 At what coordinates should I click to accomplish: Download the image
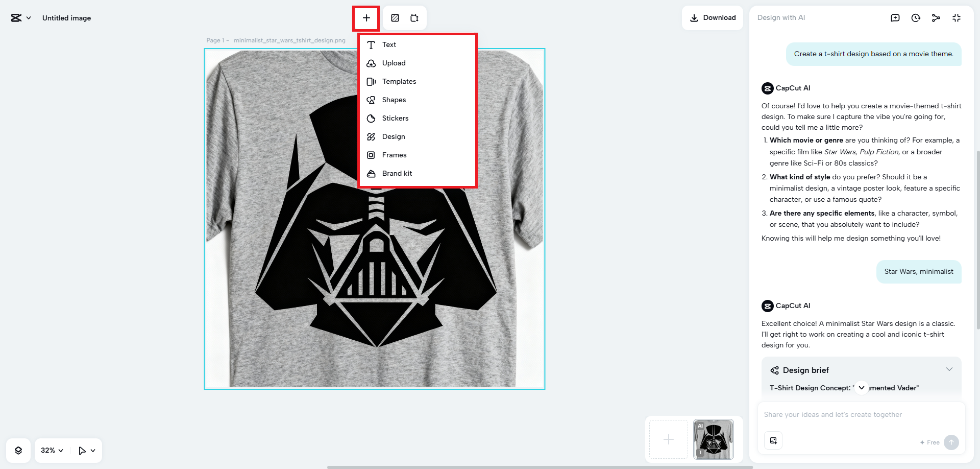point(713,18)
